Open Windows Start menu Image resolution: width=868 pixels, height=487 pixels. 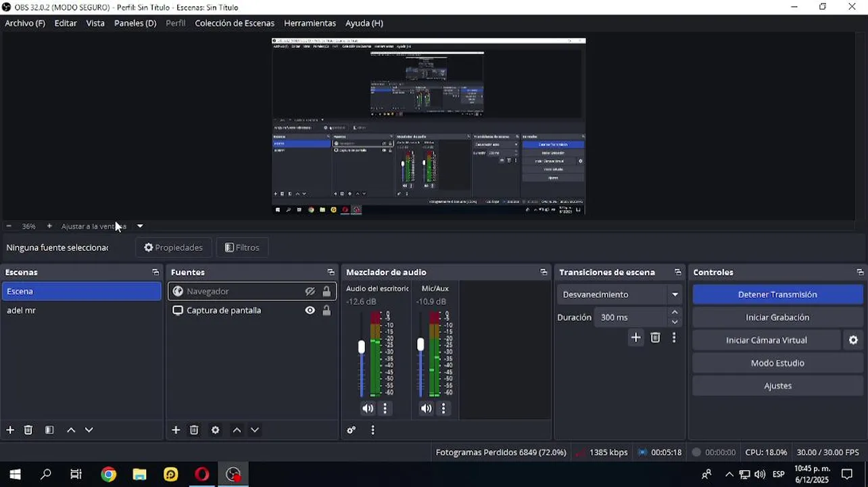pyautogui.click(x=15, y=474)
